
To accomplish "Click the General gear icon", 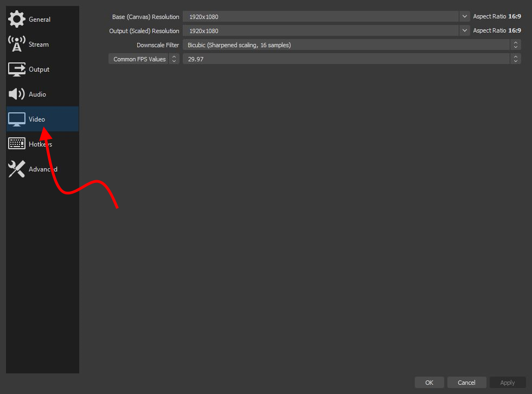I will (17, 19).
